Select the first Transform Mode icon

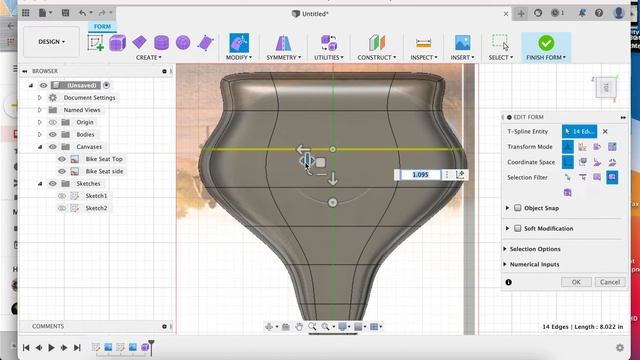click(568, 147)
